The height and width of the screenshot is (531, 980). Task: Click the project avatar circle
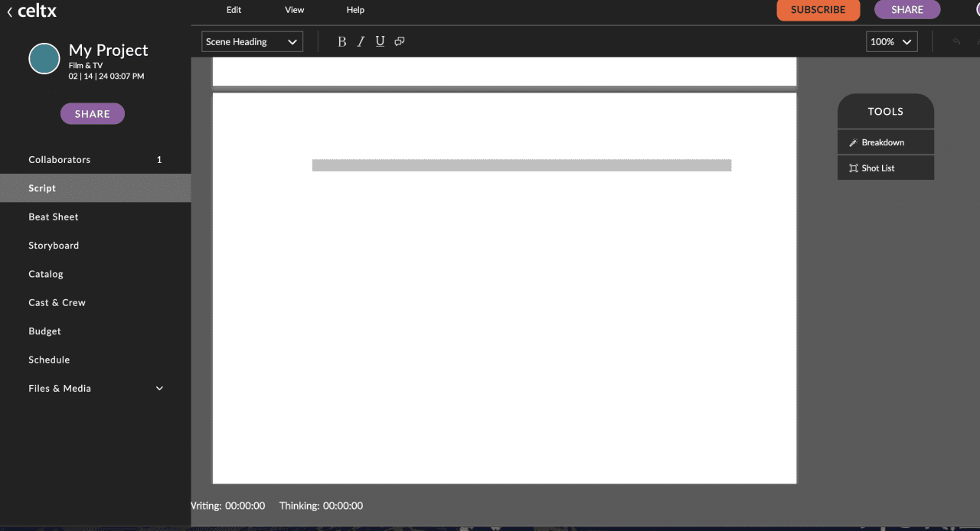44,58
